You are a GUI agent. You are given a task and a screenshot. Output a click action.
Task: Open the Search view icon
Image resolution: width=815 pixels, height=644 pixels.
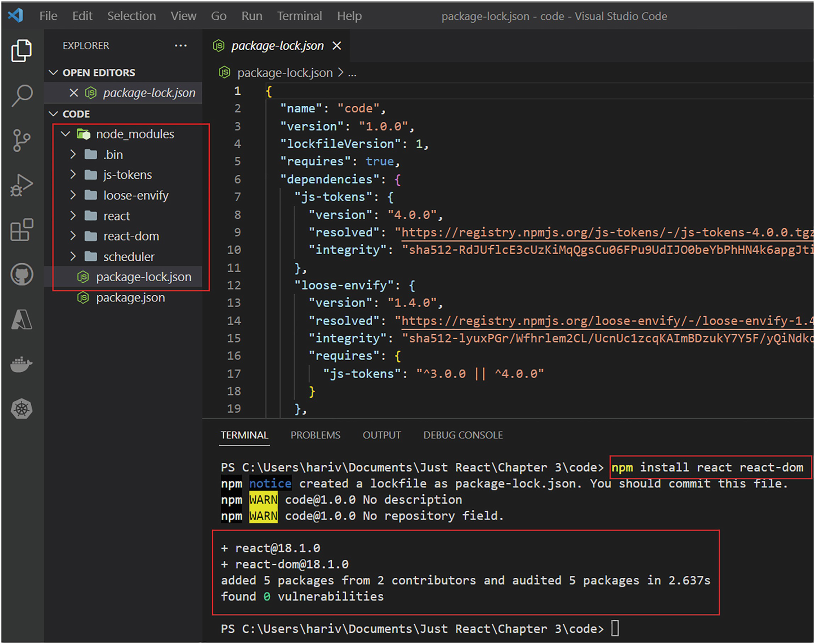click(x=21, y=95)
